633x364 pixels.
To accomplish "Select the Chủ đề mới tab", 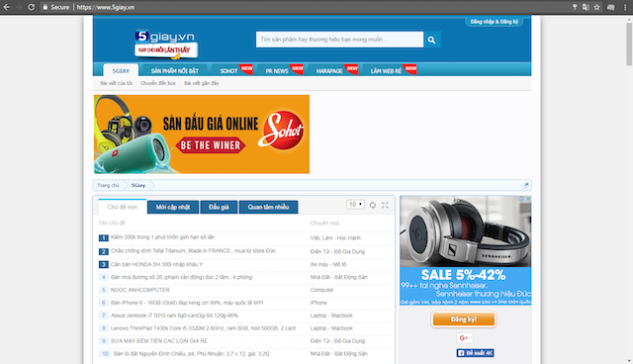I will pos(123,207).
